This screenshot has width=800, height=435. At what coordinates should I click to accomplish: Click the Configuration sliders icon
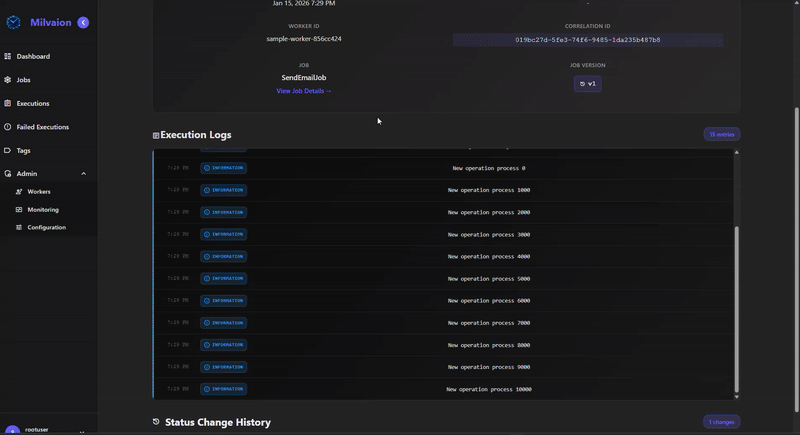pyautogui.click(x=19, y=227)
